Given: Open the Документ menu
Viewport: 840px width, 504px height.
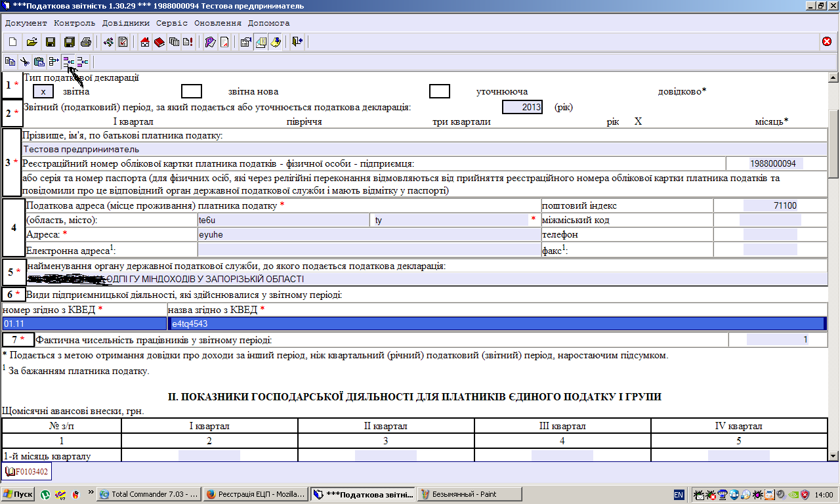Looking at the screenshot, I should [26, 22].
